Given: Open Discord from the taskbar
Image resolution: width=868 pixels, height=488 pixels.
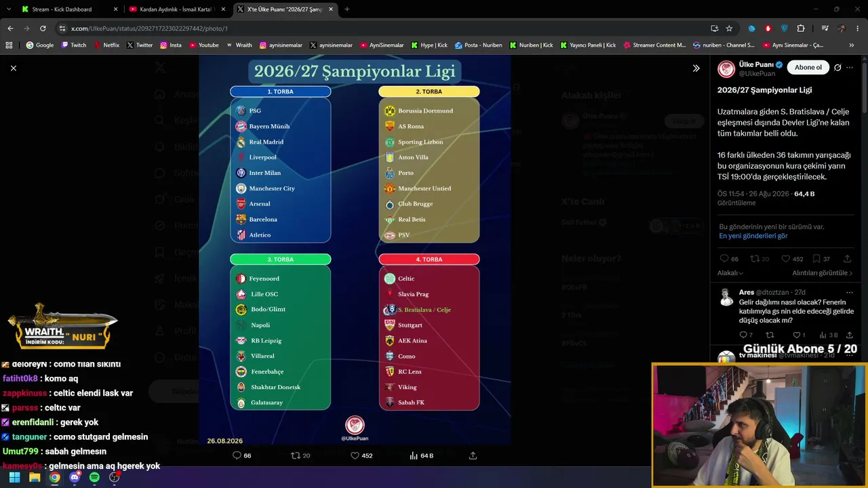Looking at the screenshot, I should [75, 477].
